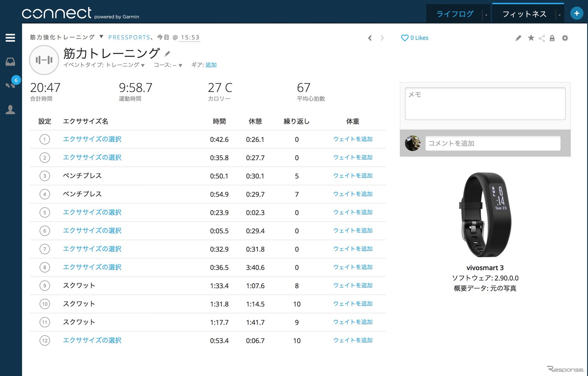Mark activity as favorite with star
The image size is (588, 376).
(x=531, y=38)
